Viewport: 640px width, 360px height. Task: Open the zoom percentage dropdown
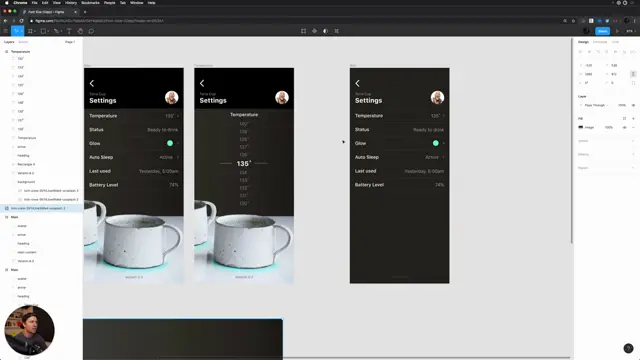coord(631,31)
